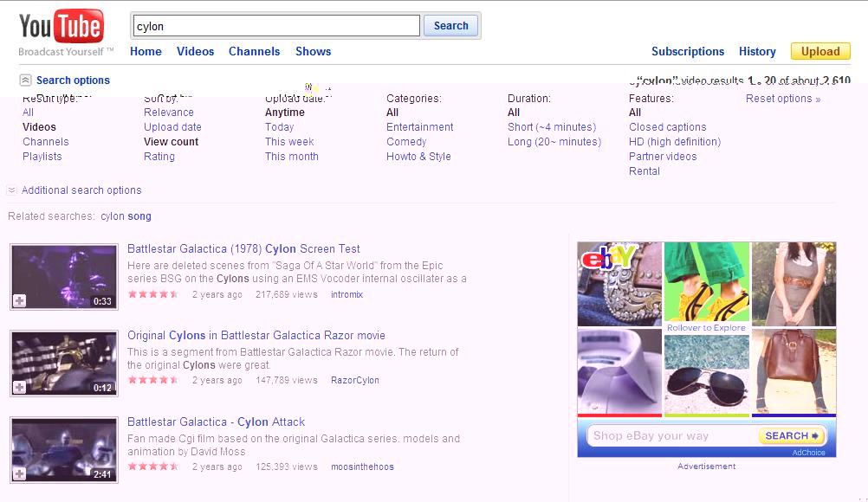Screen dimensions: 868x502
Task: Open the Videos tab
Action: point(195,51)
